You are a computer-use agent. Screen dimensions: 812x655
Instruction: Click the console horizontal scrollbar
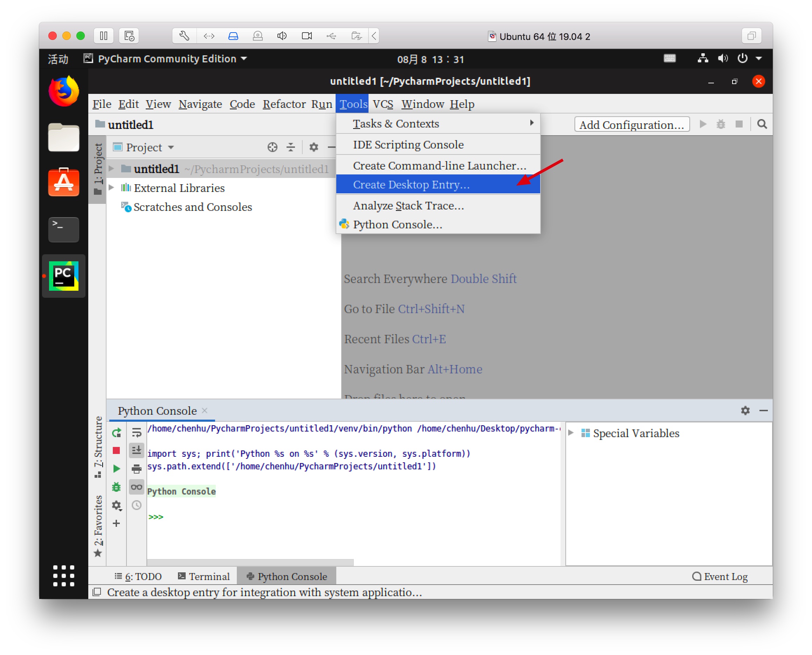point(250,562)
